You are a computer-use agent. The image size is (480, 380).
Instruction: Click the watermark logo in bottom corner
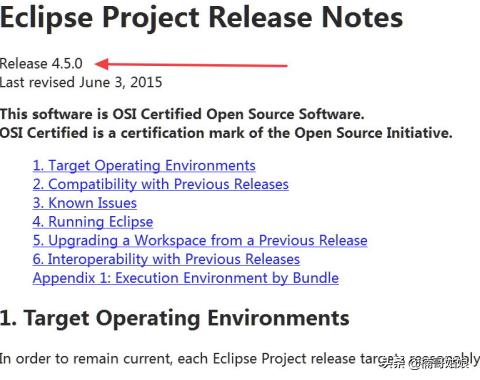(429, 363)
